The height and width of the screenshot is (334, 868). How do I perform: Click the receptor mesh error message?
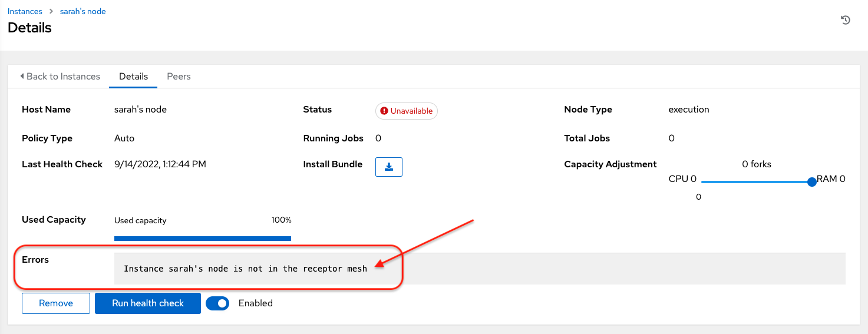point(245,269)
